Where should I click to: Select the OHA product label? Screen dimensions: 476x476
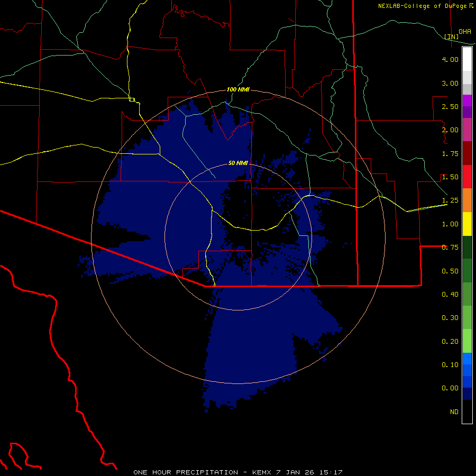click(465, 31)
